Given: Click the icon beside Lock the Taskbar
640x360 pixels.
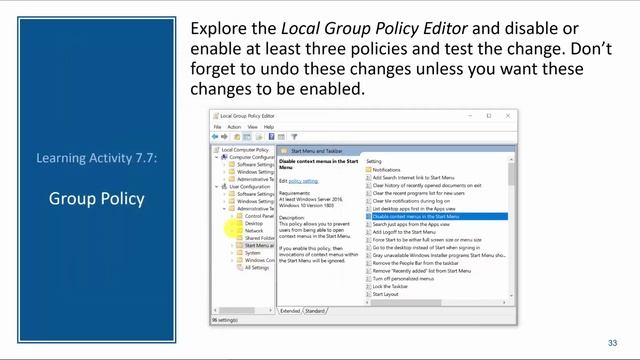Looking at the screenshot, I should (x=369, y=287).
